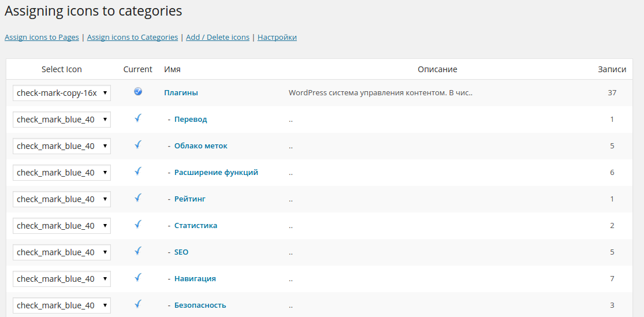Open the Плагины category link
The width and height of the screenshot is (644, 317).
pyautogui.click(x=181, y=92)
